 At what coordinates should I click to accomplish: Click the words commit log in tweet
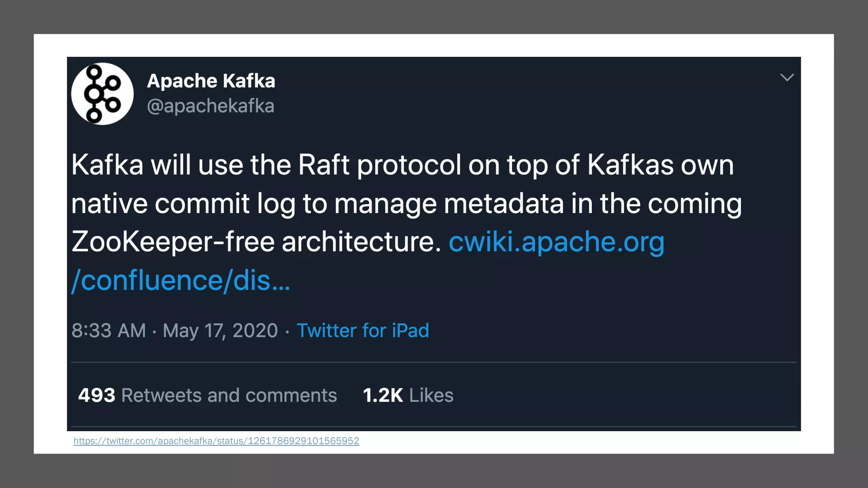(x=225, y=203)
